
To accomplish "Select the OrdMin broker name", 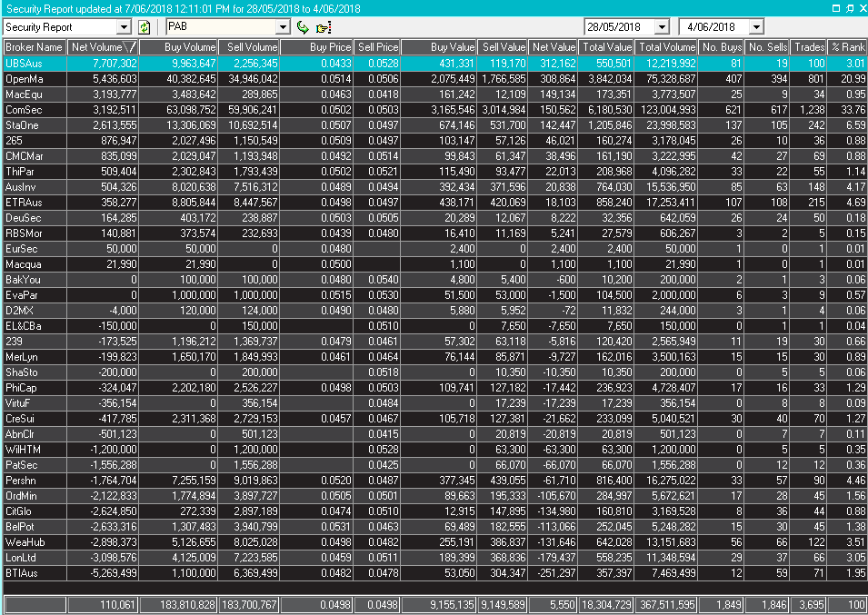I will tap(21, 497).
